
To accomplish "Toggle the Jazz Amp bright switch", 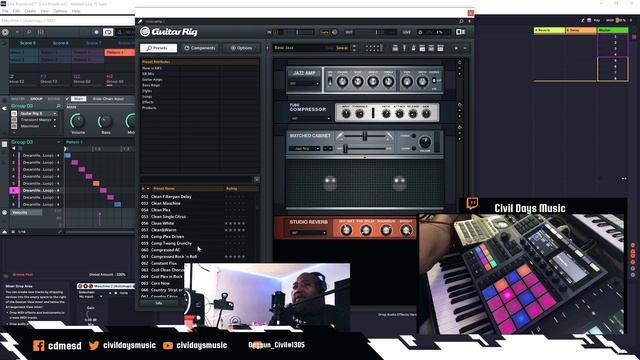I will 330,81.
